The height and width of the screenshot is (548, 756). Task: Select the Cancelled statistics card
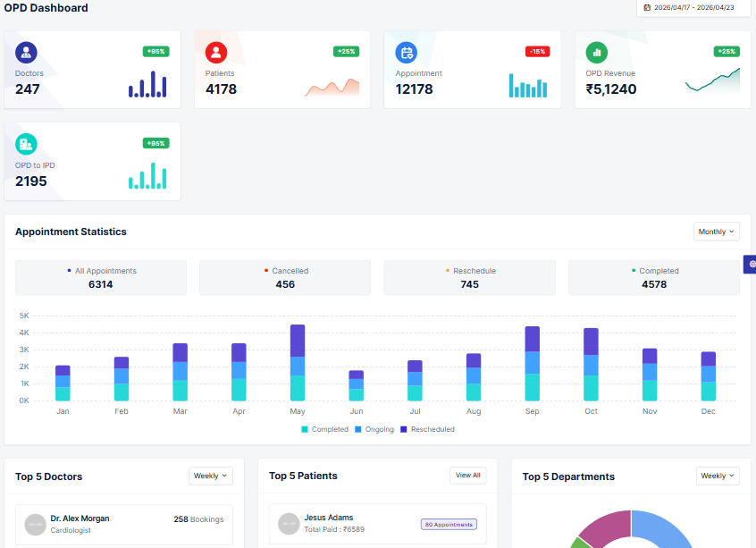coord(284,277)
